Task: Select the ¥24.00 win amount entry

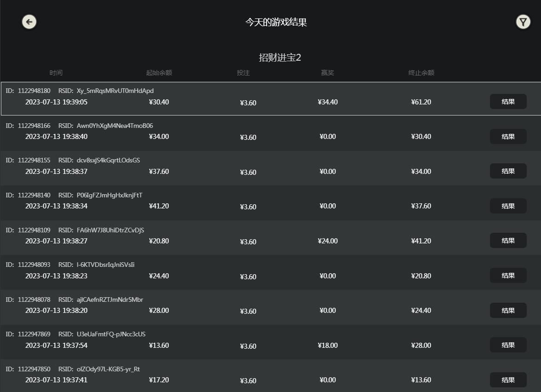Action: point(328,241)
